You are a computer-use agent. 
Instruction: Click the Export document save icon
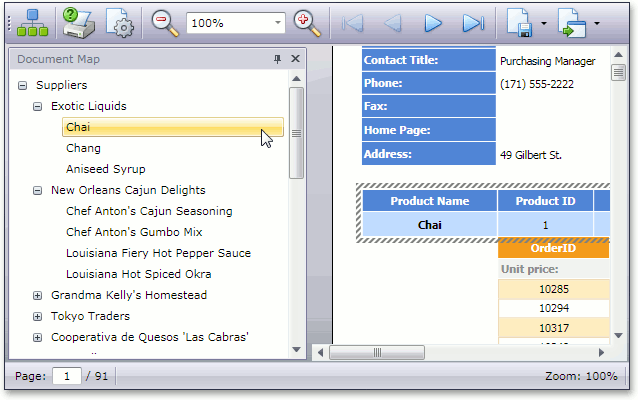(519, 22)
